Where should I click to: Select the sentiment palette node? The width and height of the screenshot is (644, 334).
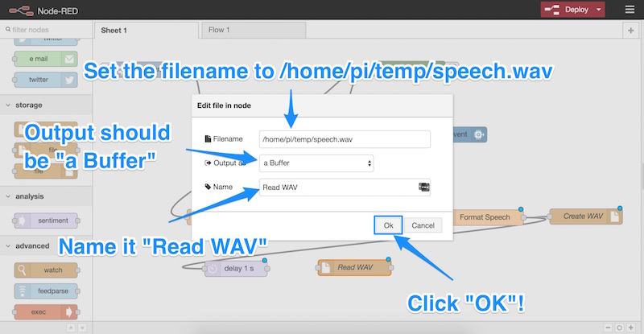point(46,221)
